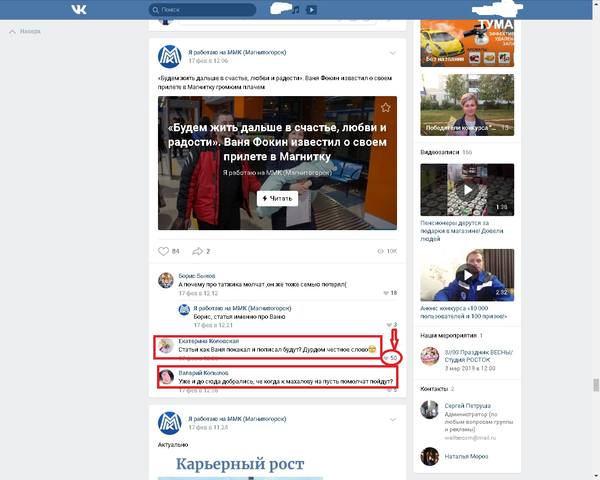This screenshot has width=600, height=480.
Task: View the post's 10K views counter
Action: tap(387, 251)
